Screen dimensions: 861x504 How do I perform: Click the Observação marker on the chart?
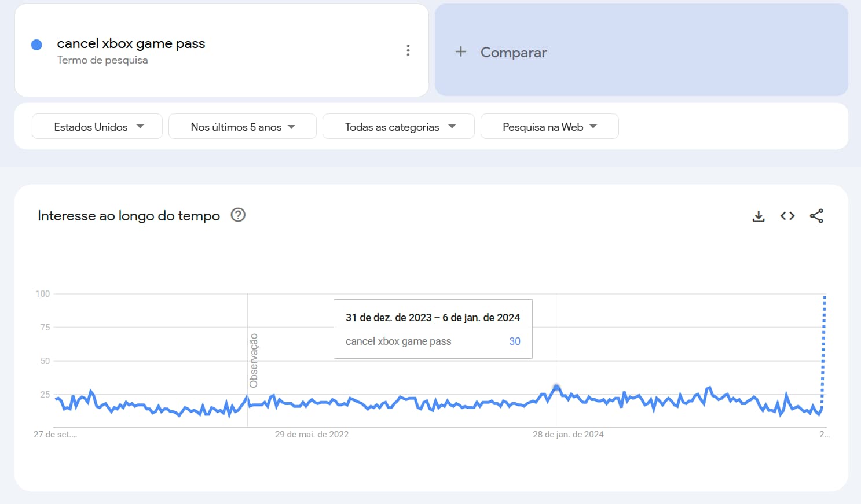(x=253, y=359)
